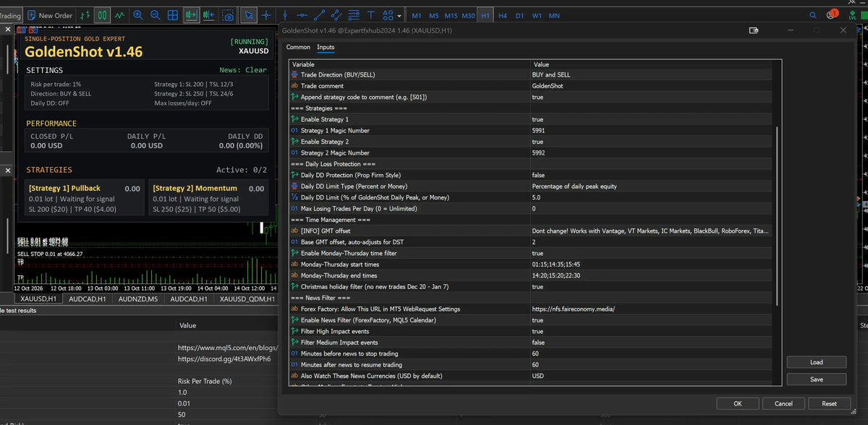
Task: Activate the crosshair tool
Action: coord(267,14)
